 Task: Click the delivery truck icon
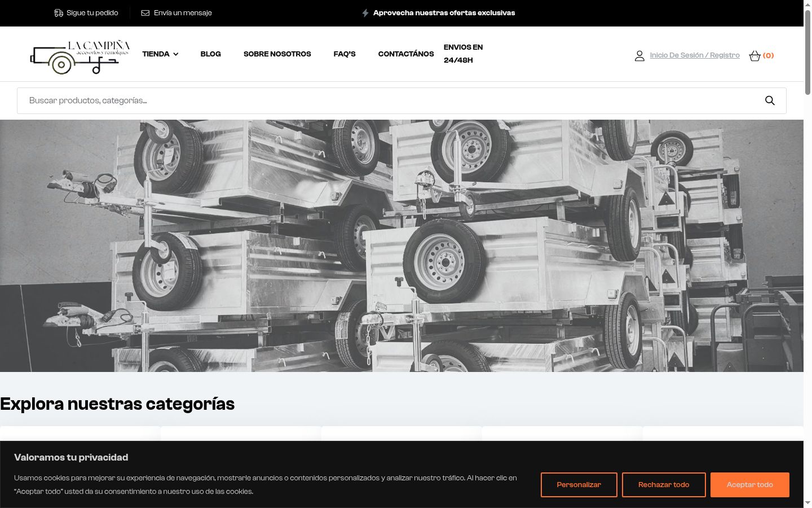click(59, 13)
